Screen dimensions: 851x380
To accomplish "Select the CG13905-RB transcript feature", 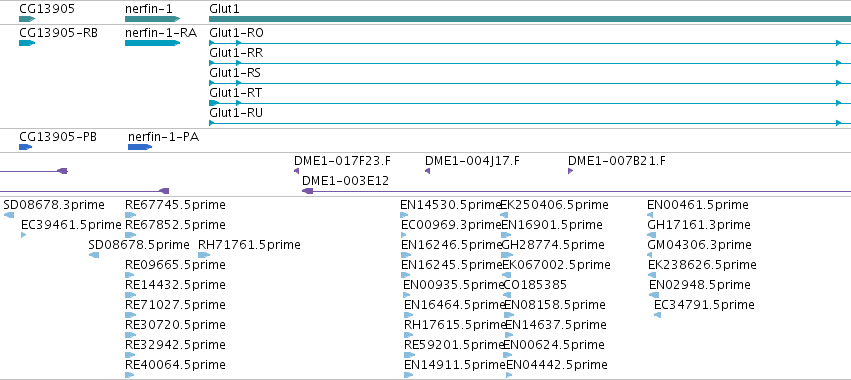I will coord(27,43).
